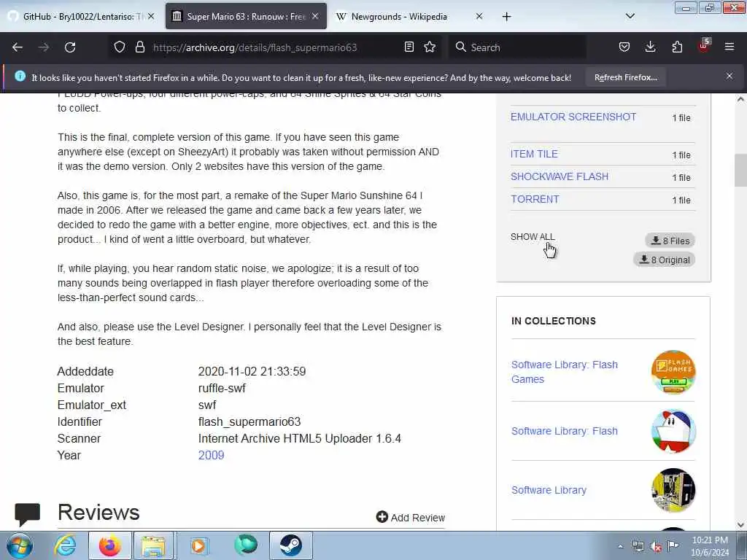Click the Scanner value Internet Archive HTML5 Uploader
The width and height of the screenshot is (747, 560).
pos(300,438)
